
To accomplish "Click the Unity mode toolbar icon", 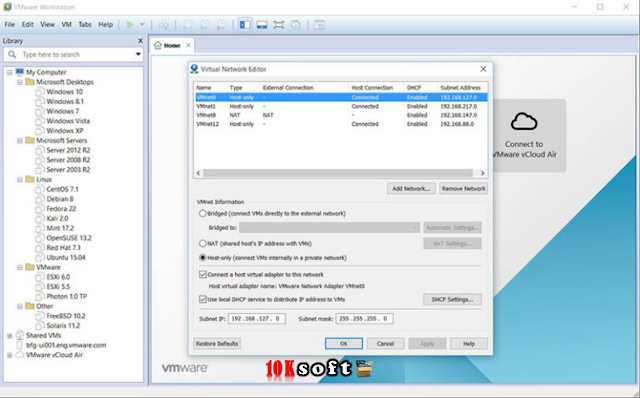I will 296,25.
